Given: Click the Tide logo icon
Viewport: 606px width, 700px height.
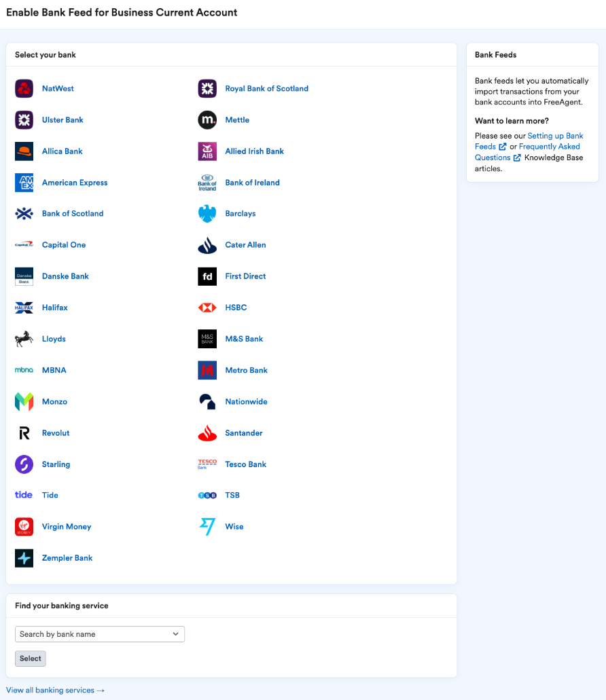Looking at the screenshot, I should pos(24,495).
